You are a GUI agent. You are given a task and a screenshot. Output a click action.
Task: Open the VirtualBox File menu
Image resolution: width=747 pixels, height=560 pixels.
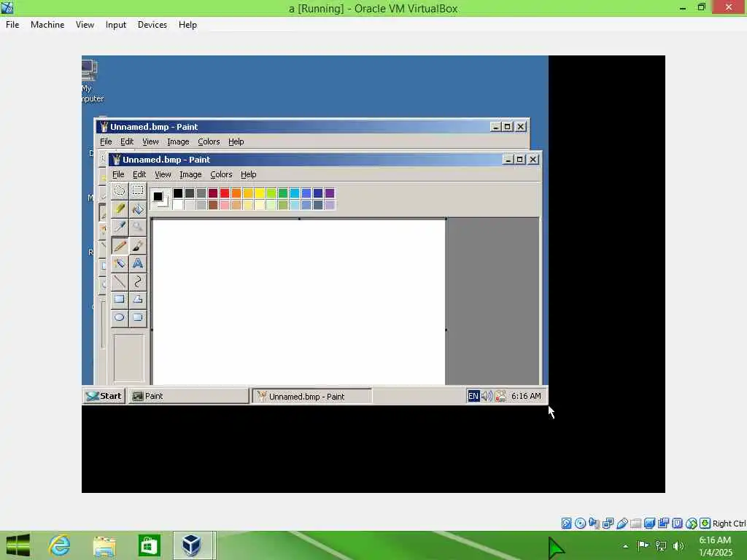(12, 25)
